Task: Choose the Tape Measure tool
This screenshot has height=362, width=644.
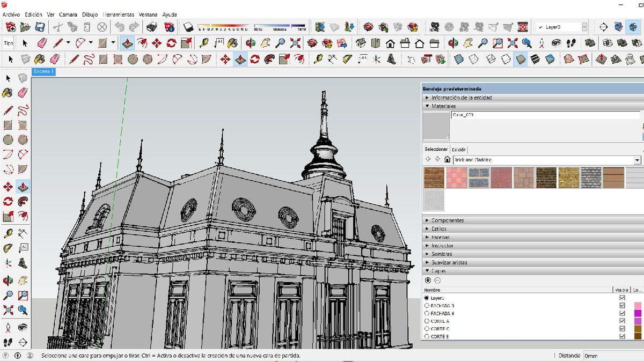Action: [8, 232]
